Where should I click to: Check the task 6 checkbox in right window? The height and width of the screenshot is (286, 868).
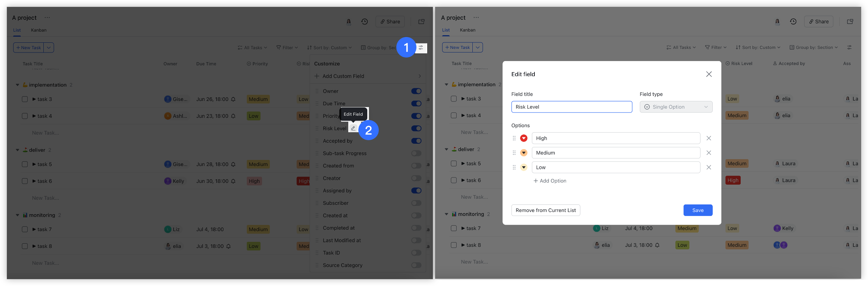tap(454, 180)
